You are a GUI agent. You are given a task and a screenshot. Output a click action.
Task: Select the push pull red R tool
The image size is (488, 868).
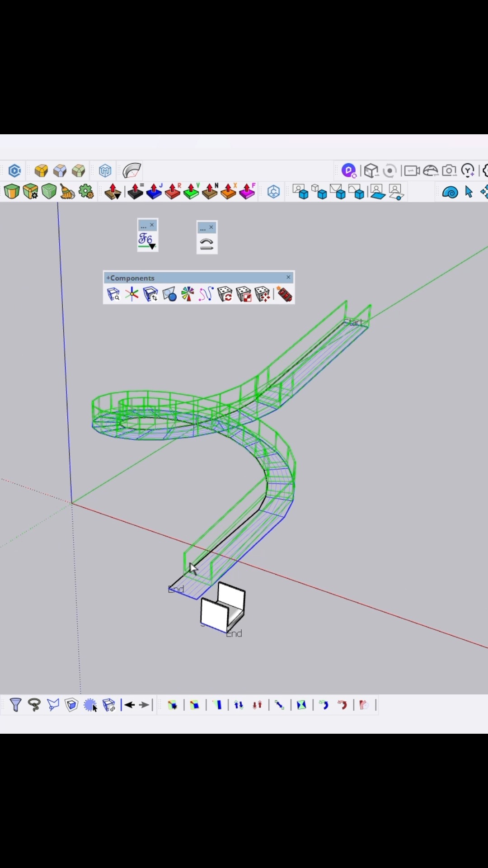(x=173, y=192)
